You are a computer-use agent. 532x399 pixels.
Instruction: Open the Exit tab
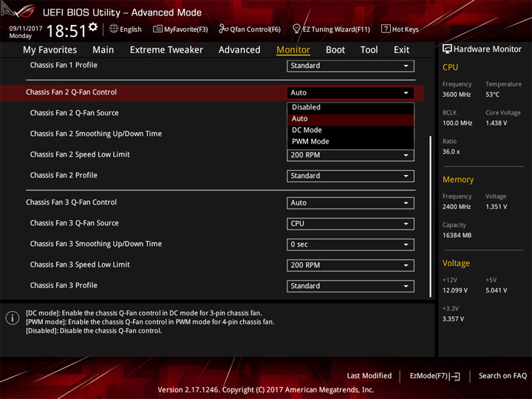point(401,50)
